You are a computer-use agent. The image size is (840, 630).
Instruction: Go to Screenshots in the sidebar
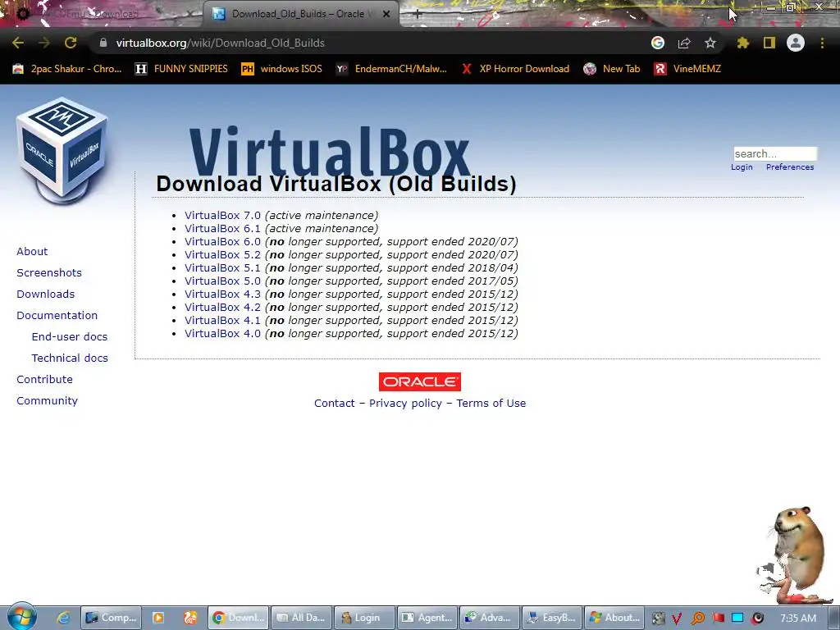[49, 272]
